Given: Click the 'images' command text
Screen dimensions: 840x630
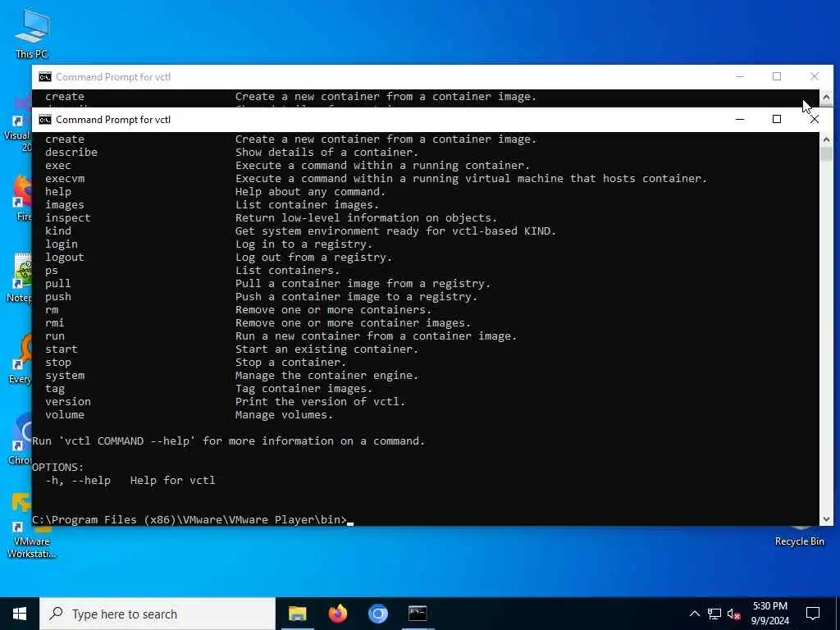Looking at the screenshot, I should [x=65, y=204].
